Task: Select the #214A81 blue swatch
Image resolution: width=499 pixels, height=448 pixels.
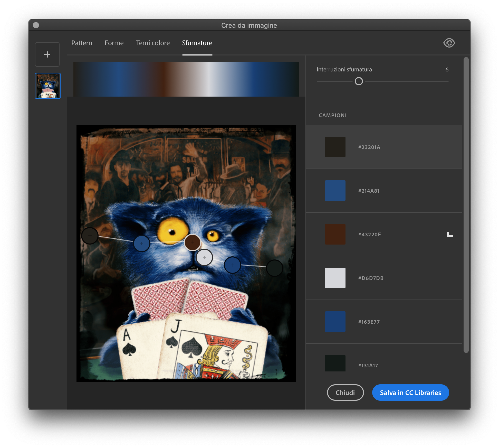Action: (335, 191)
